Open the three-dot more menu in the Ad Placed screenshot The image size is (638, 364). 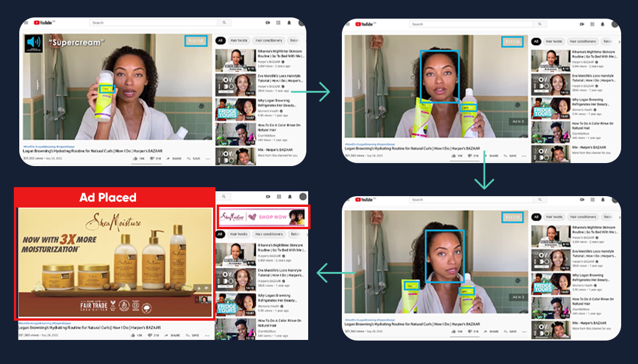[x=207, y=336]
